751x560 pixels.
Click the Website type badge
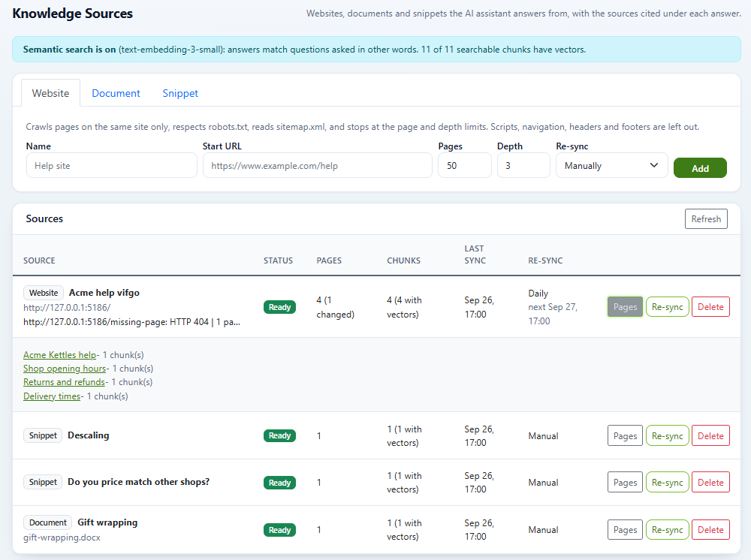tap(44, 293)
